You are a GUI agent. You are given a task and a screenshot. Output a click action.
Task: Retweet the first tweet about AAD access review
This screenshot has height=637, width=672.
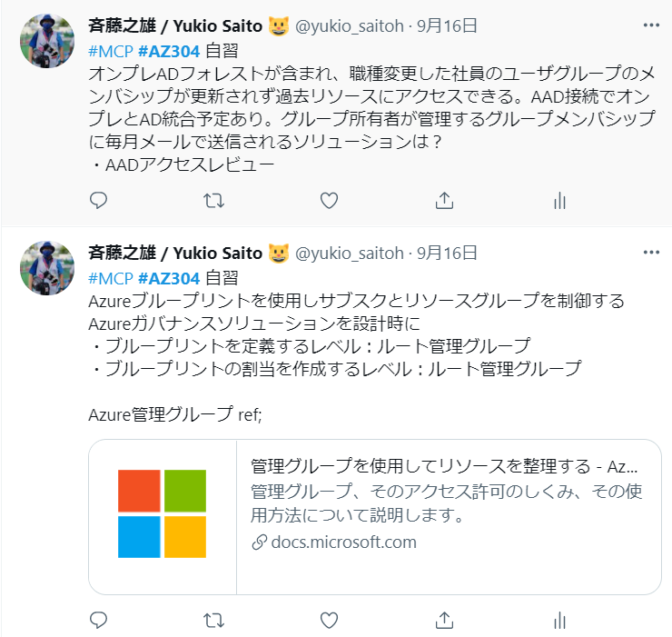(213, 200)
